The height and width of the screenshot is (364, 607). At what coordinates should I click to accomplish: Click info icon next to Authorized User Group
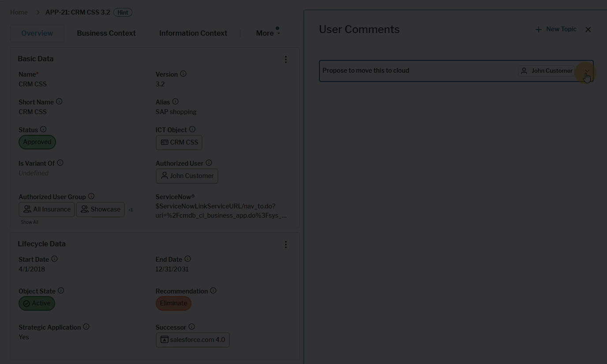(91, 197)
